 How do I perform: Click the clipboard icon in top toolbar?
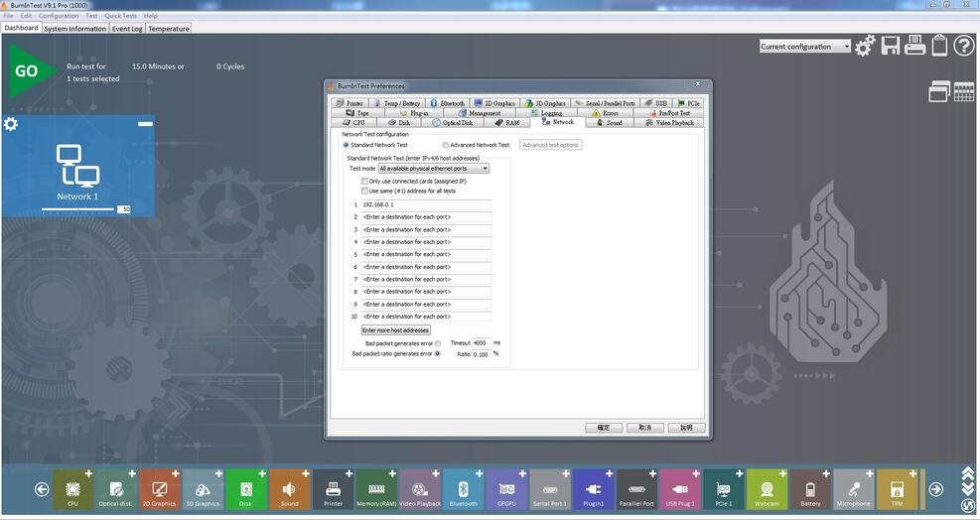coord(939,46)
